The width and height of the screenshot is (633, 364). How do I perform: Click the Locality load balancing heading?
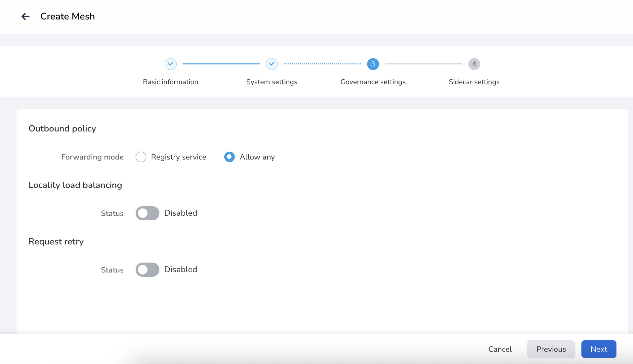[x=75, y=185]
